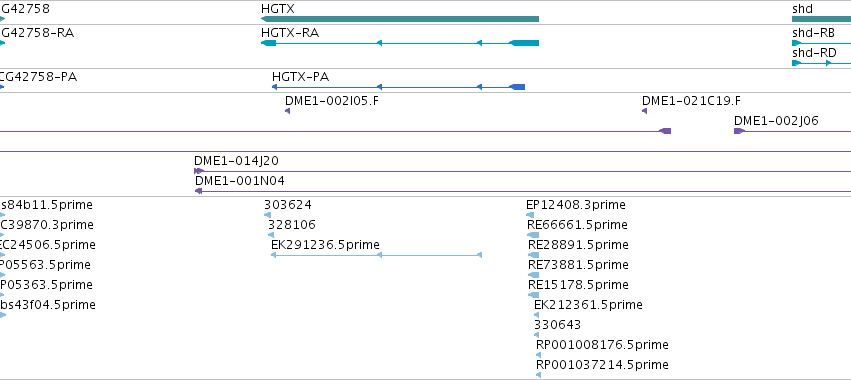Image resolution: width=851 pixels, height=380 pixels.
Task: Select the RE15178.5prime feature block
Action: click(x=534, y=295)
